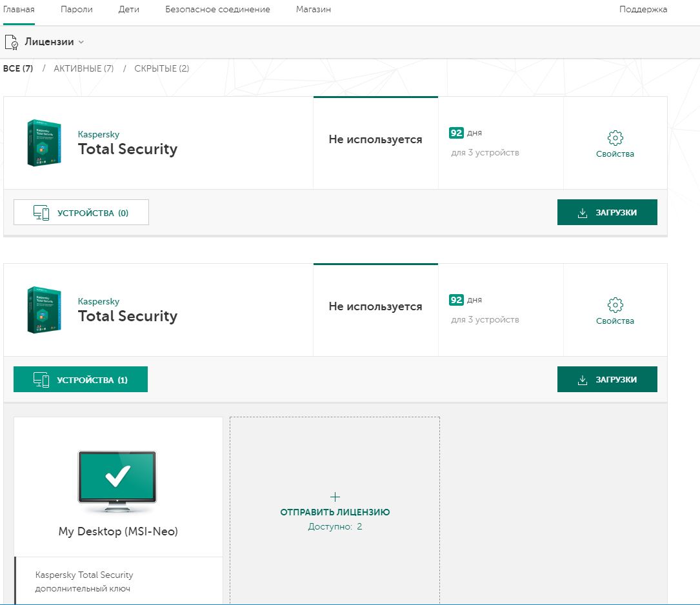This screenshot has height=605, width=700.
Task: Expand the Лицензии dropdown chevron
Action: point(81,43)
